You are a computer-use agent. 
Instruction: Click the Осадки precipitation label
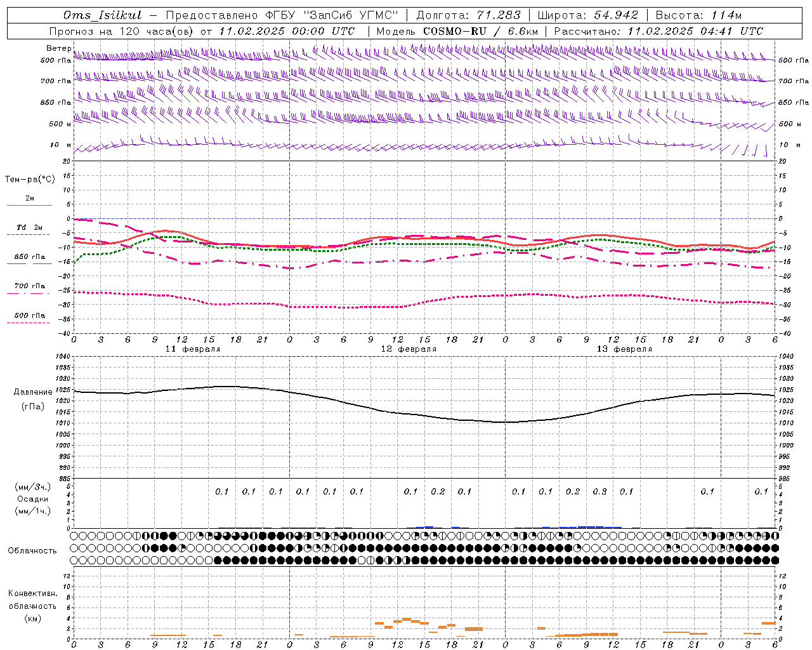pos(33,499)
